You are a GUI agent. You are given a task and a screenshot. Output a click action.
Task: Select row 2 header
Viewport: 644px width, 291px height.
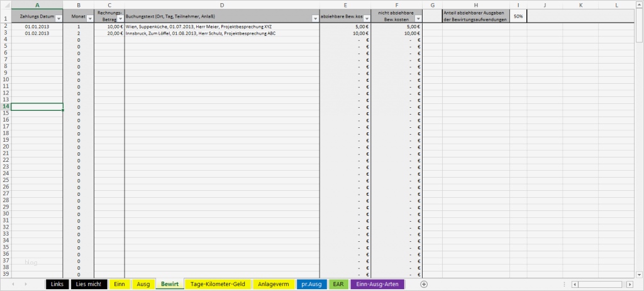pyautogui.click(x=5, y=26)
